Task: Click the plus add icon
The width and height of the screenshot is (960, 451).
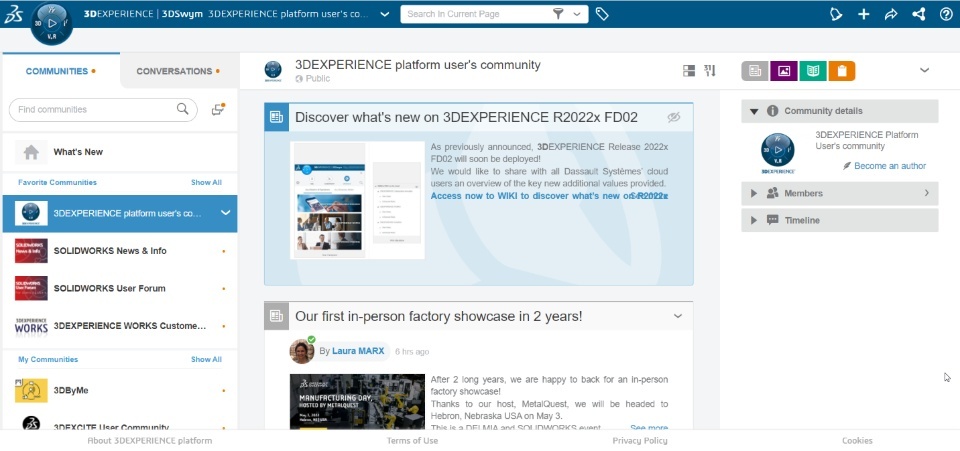Action: pos(863,14)
